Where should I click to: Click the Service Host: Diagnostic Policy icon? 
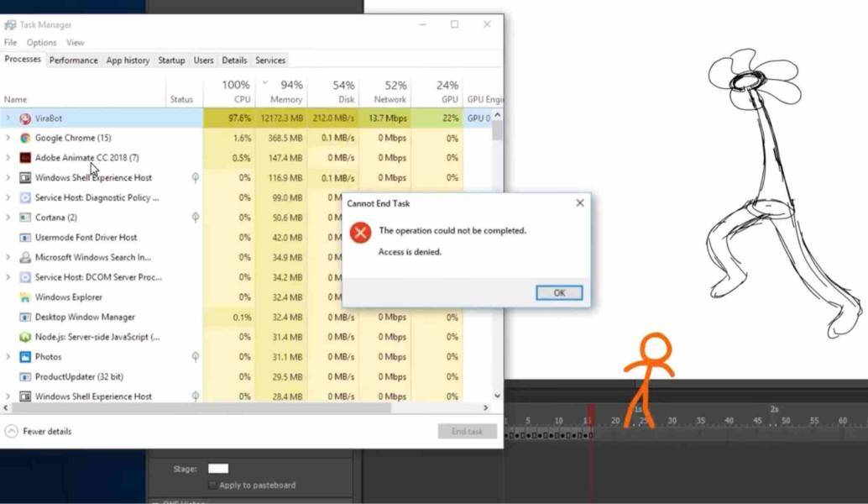[25, 197]
